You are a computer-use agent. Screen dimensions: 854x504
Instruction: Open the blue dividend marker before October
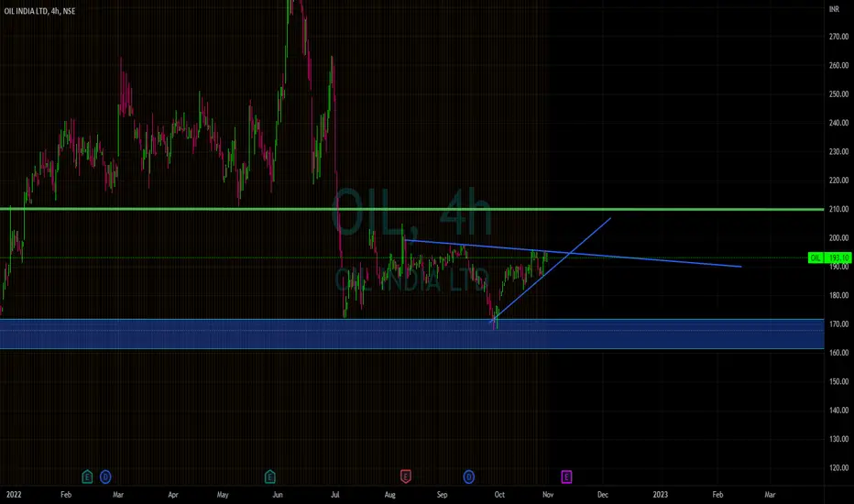point(469,477)
